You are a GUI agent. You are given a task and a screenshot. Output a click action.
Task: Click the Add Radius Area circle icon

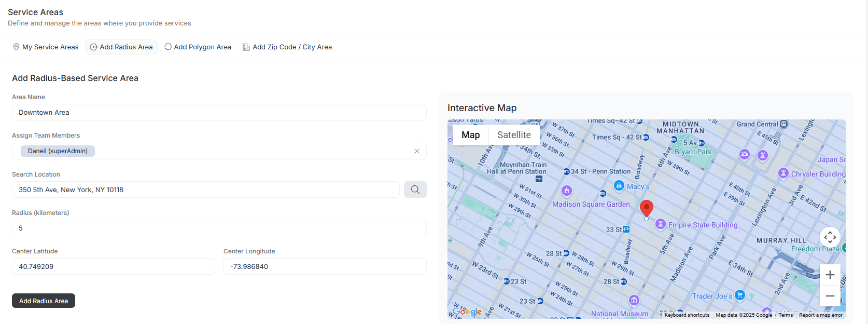click(x=93, y=47)
